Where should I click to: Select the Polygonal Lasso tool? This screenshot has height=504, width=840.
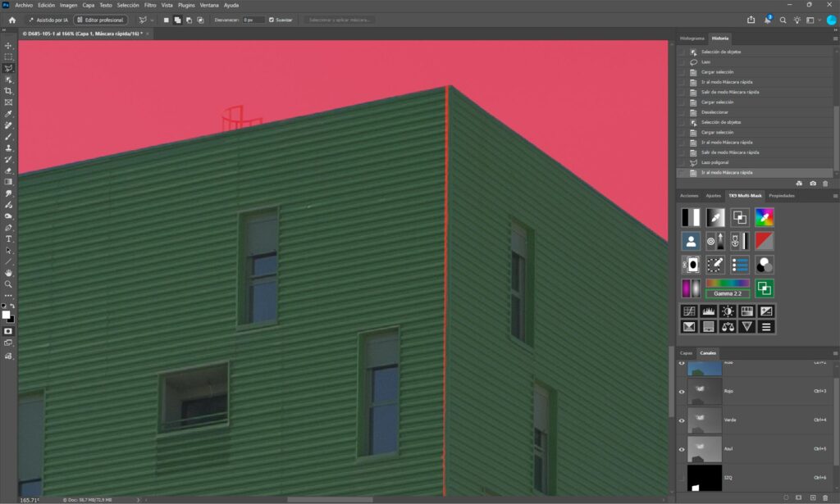[8, 69]
